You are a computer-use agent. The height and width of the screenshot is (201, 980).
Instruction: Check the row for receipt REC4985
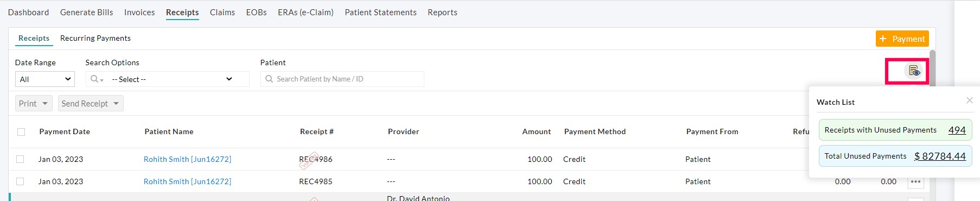pyautogui.click(x=20, y=181)
